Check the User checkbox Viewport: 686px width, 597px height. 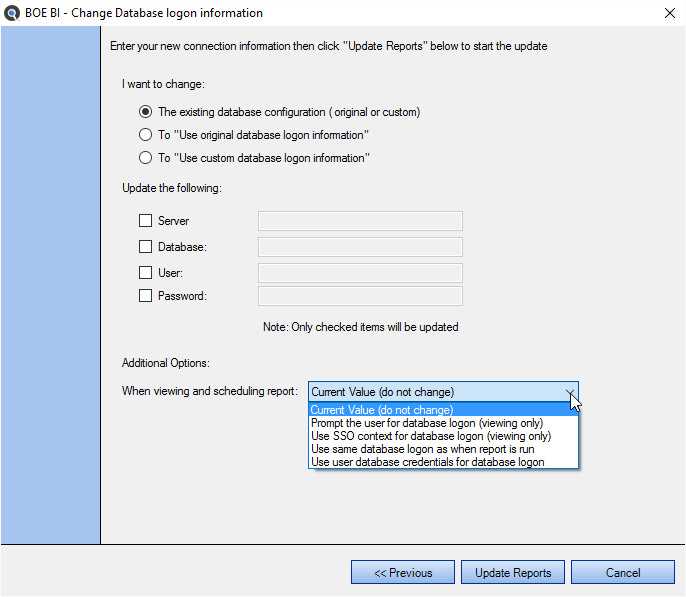point(145,272)
